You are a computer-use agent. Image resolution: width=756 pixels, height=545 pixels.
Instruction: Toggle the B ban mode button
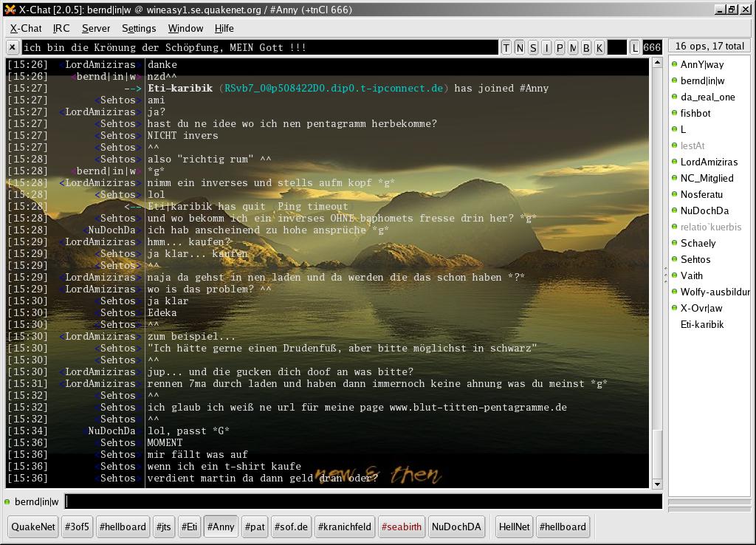click(586, 47)
